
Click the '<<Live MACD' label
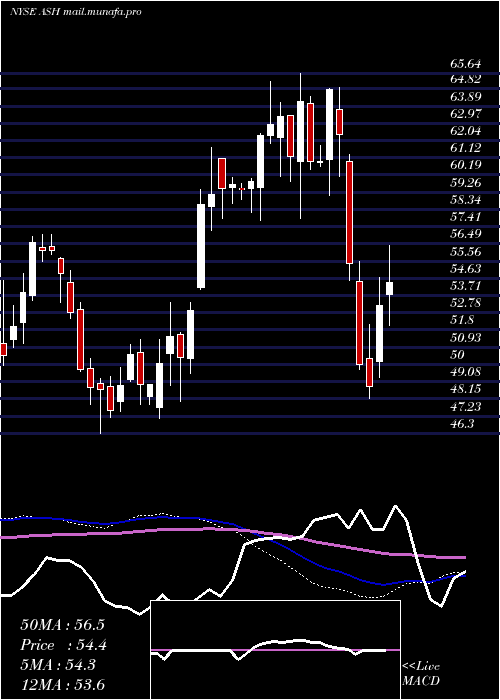pyautogui.click(x=421, y=673)
